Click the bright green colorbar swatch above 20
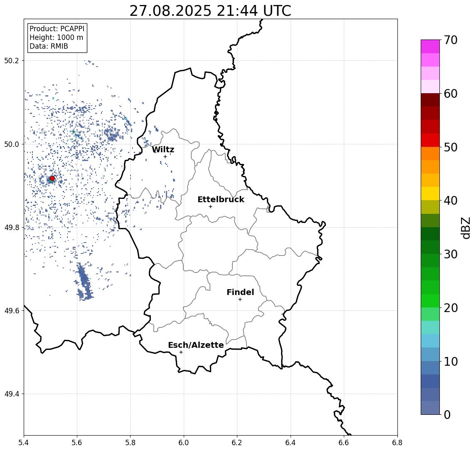 tap(430, 300)
